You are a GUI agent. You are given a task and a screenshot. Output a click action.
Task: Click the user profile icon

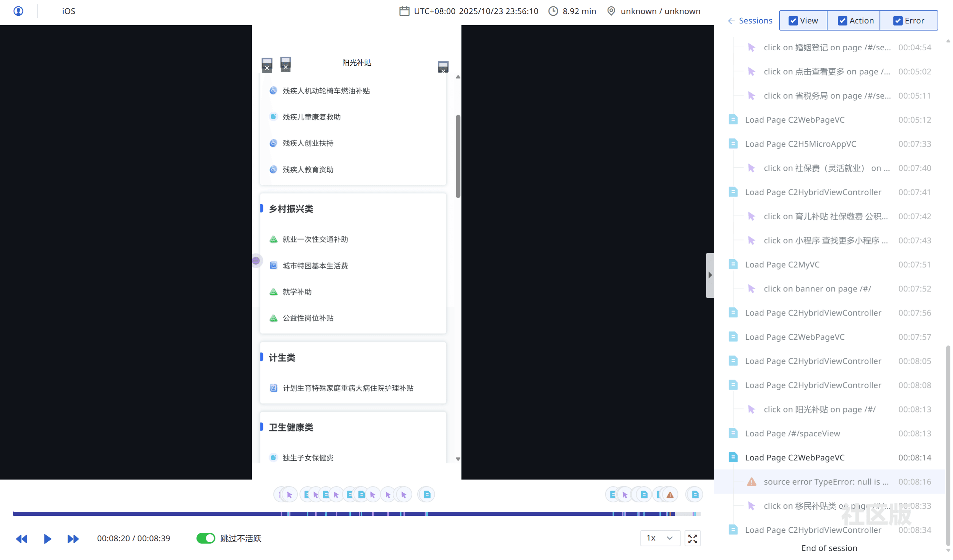18,11
